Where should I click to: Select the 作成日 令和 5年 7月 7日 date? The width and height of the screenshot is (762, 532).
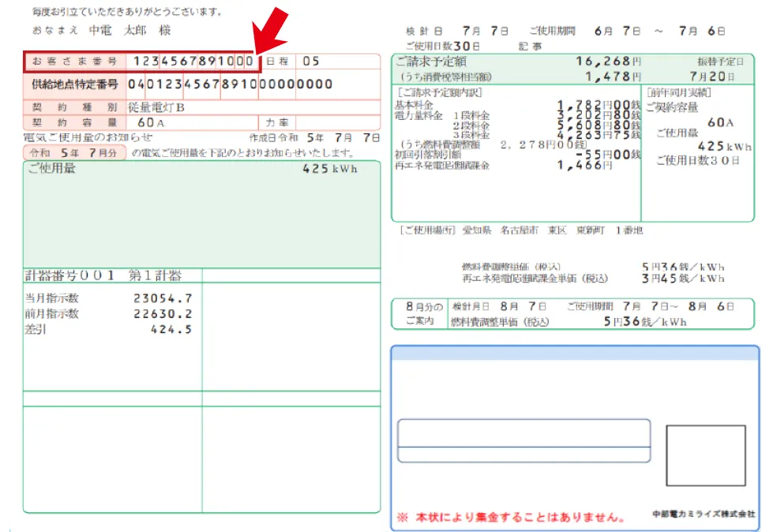click(314, 138)
